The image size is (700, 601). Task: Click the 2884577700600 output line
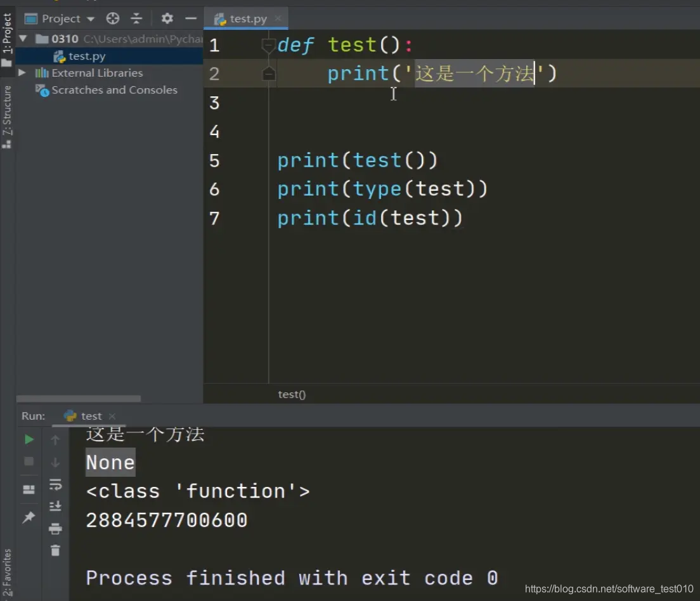(x=167, y=520)
